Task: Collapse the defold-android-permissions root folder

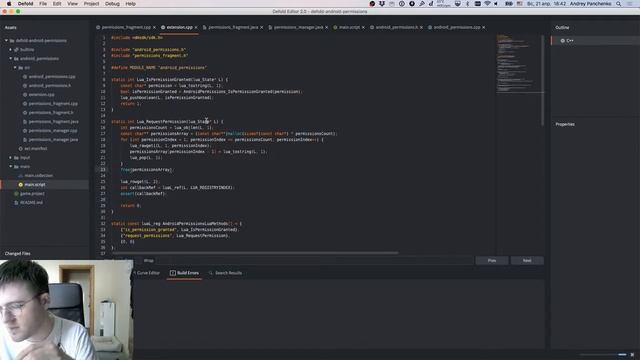Action: pos(6,41)
